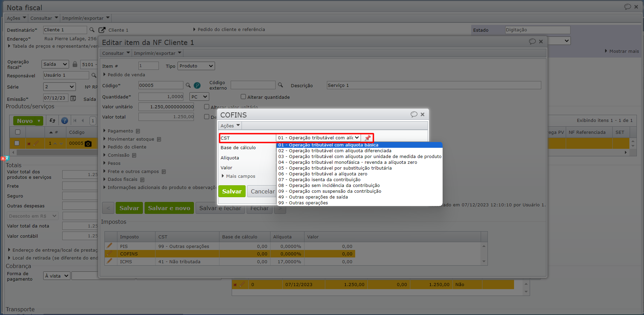Open the note icon beside Movimentar estoque
The width and height of the screenshot is (644, 315).
(x=159, y=139)
